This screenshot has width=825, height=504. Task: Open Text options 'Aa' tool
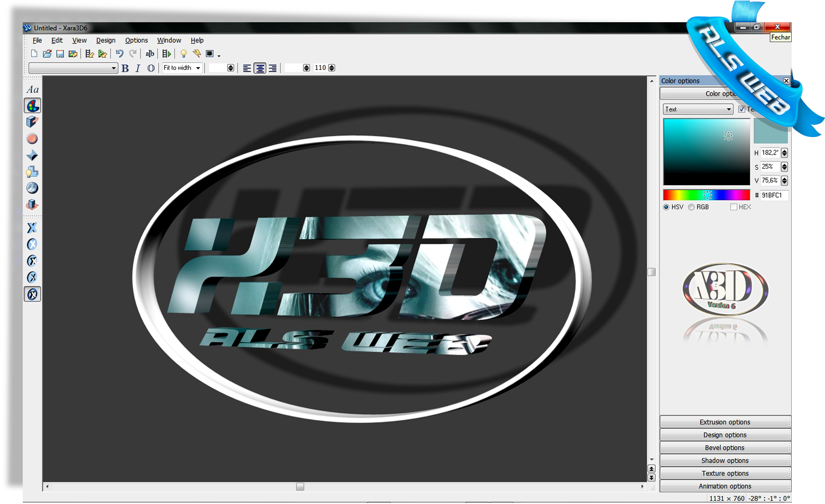pyautogui.click(x=32, y=89)
